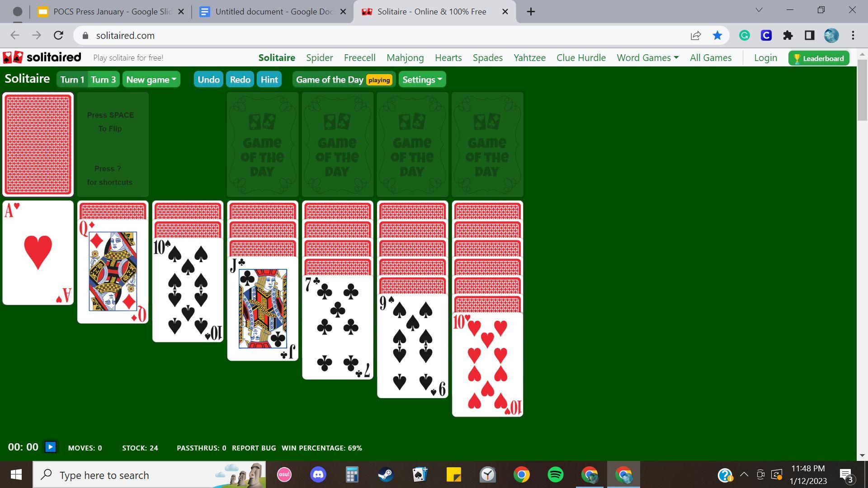Expand the Word Games menu
This screenshot has height=488, width=868.
click(647, 58)
